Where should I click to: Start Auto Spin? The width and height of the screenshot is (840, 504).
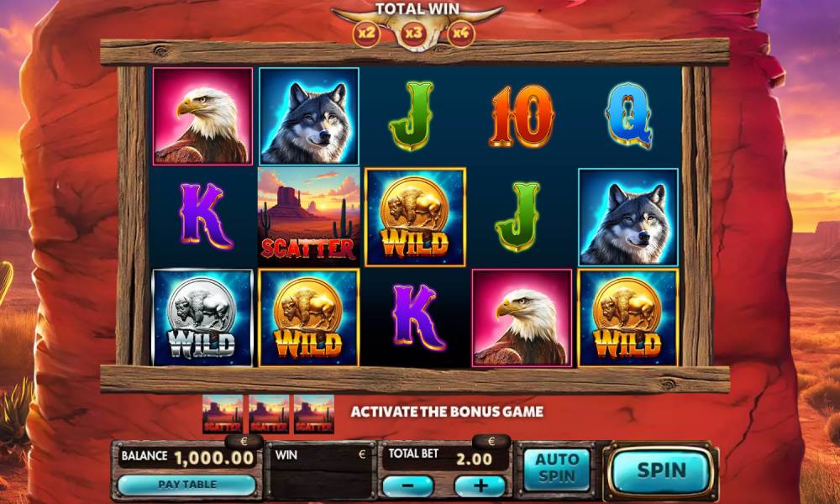pos(557,468)
